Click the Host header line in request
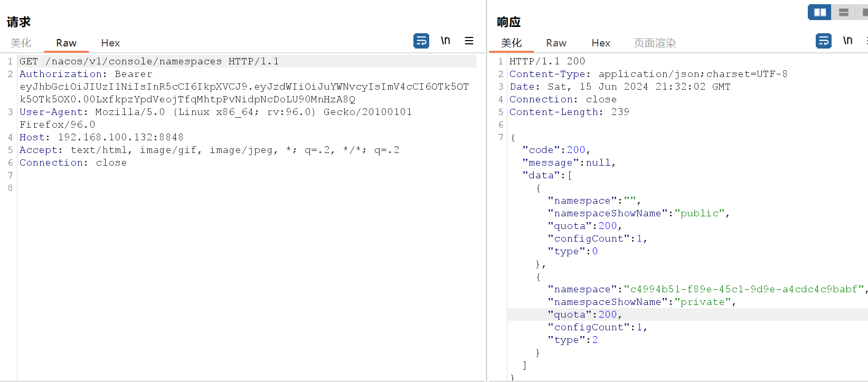868x382 pixels. (x=101, y=137)
